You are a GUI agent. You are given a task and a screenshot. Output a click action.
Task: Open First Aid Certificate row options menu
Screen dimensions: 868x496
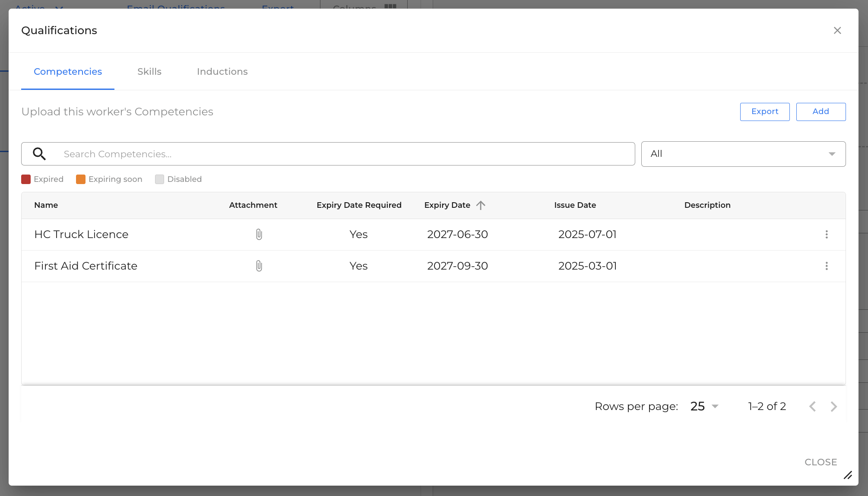[827, 266]
